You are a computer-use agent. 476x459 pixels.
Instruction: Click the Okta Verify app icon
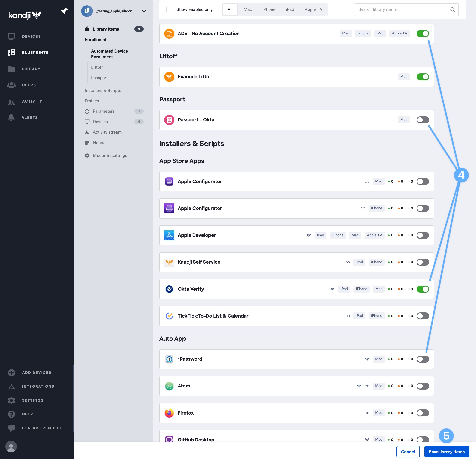click(169, 289)
